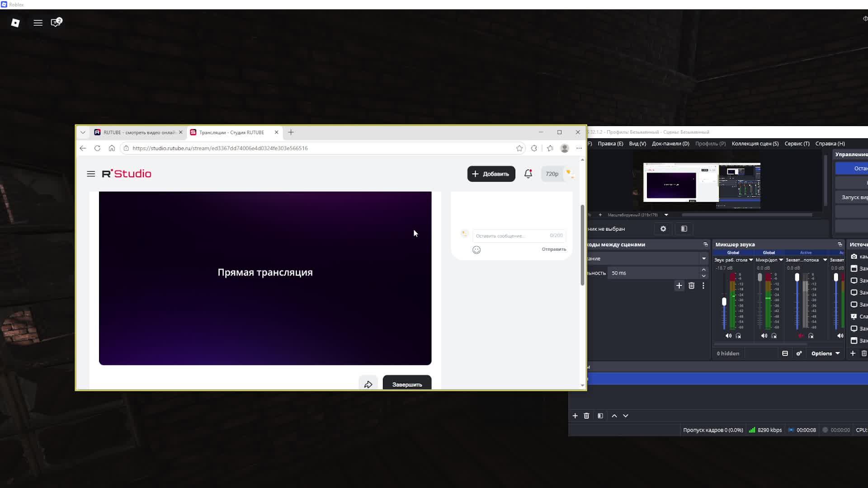
Task: Open the Док-панели menu in OBS
Action: tap(670, 144)
